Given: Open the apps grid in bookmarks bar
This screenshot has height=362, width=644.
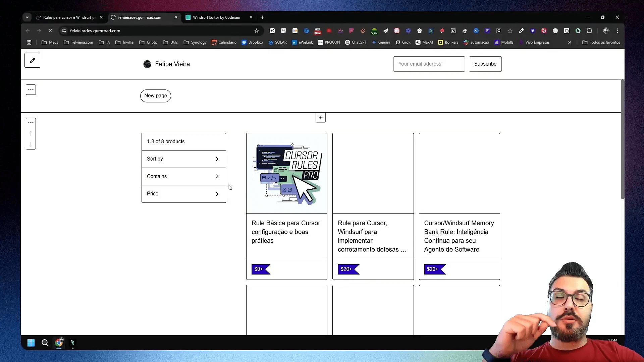Looking at the screenshot, I should (29, 42).
